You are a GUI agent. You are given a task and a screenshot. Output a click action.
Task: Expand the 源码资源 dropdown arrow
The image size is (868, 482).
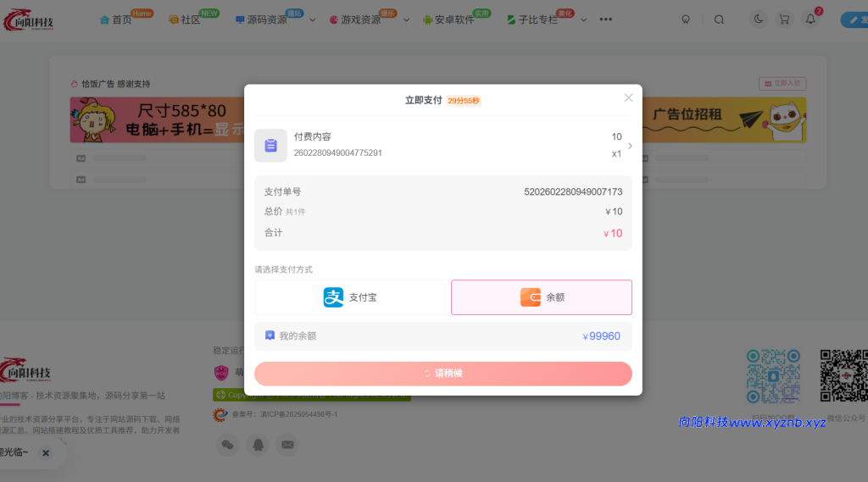coord(313,20)
